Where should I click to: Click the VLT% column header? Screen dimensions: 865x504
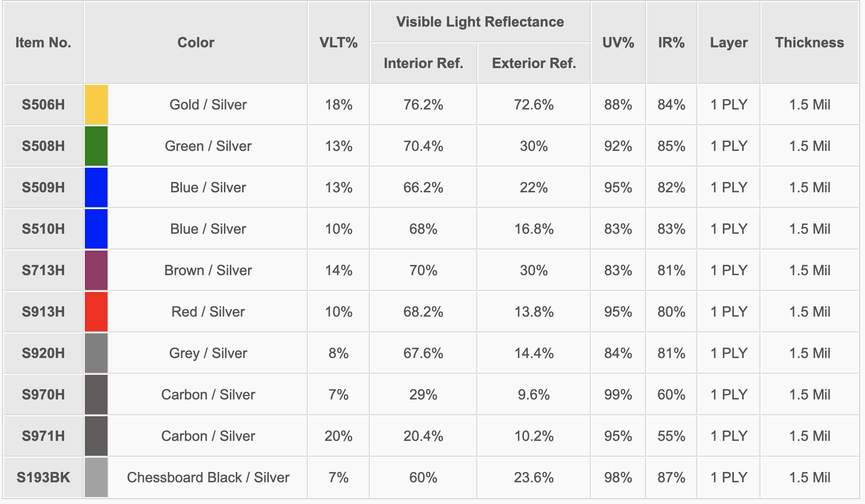pos(338,42)
